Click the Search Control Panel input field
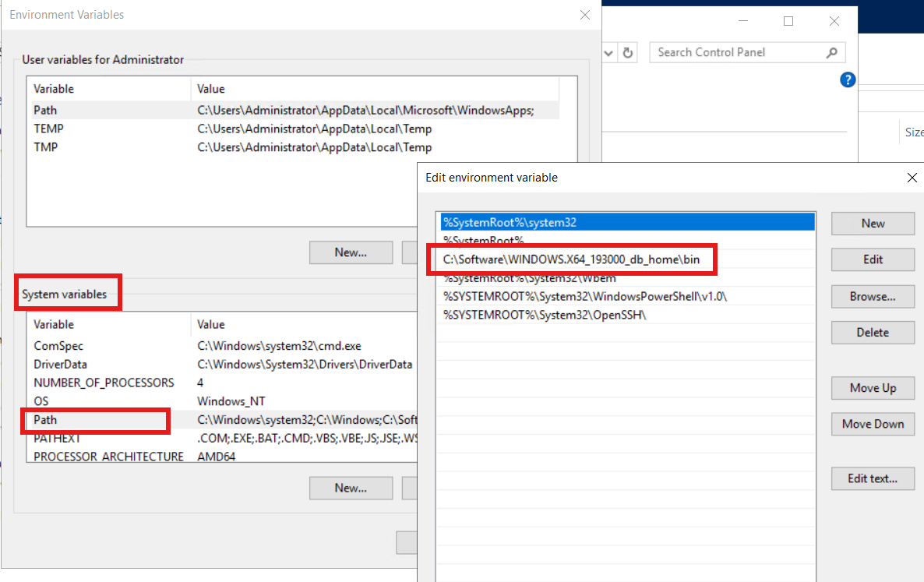 click(747, 52)
